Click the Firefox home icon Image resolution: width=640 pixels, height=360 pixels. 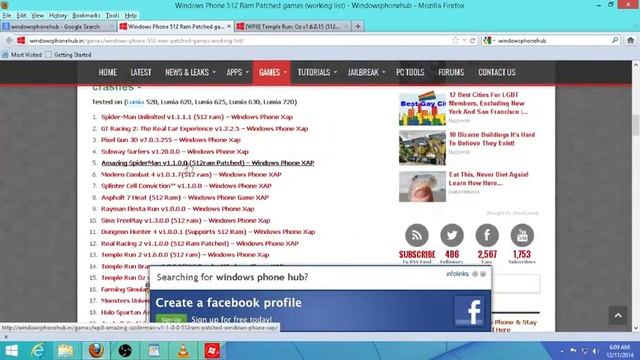[x=631, y=40]
